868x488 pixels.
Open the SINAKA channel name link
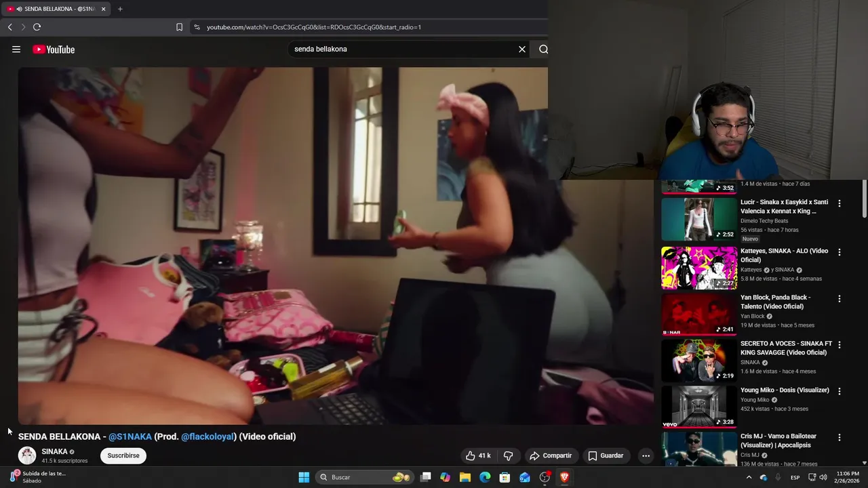click(x=54, y=451)
